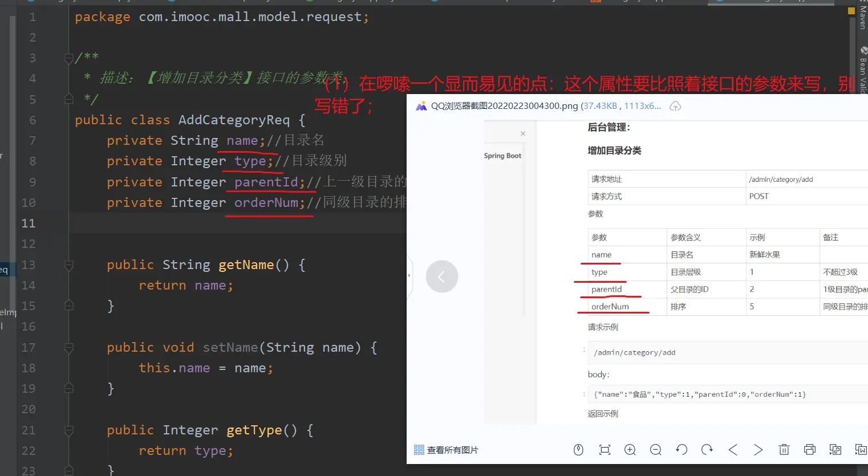
Task: Fold the closing brace of getName()
Action: 69,306
